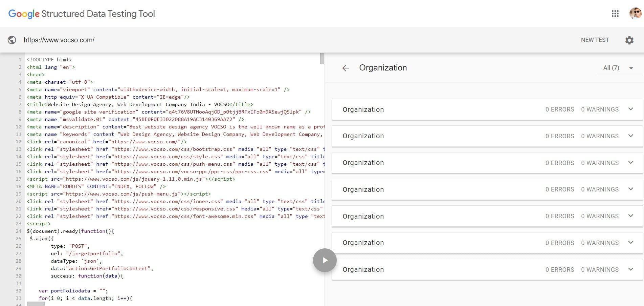
Task: Click the Google Structured Data Testing Tool logo
Action: point(82,14)
